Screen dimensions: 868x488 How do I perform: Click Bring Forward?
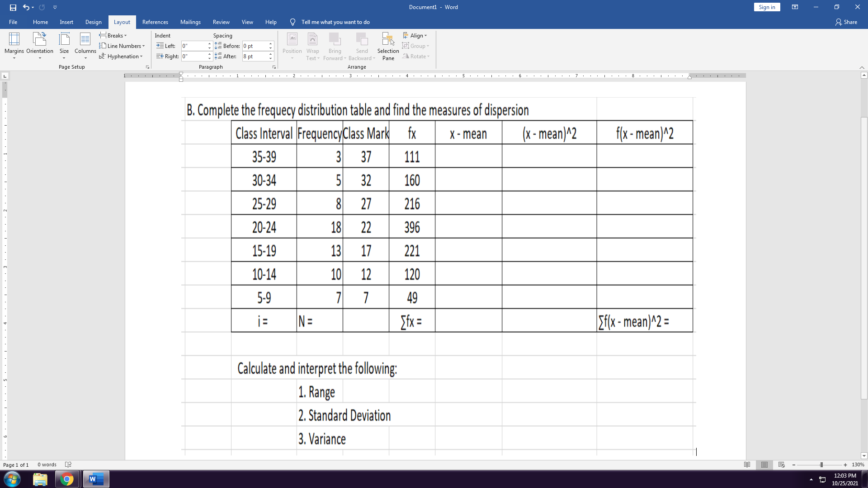tap(335, 45)
